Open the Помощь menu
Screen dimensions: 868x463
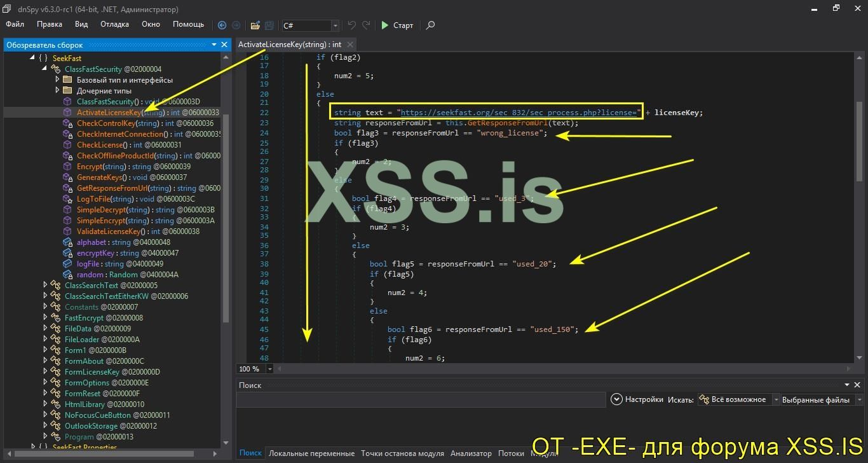(x=189, y=24)
